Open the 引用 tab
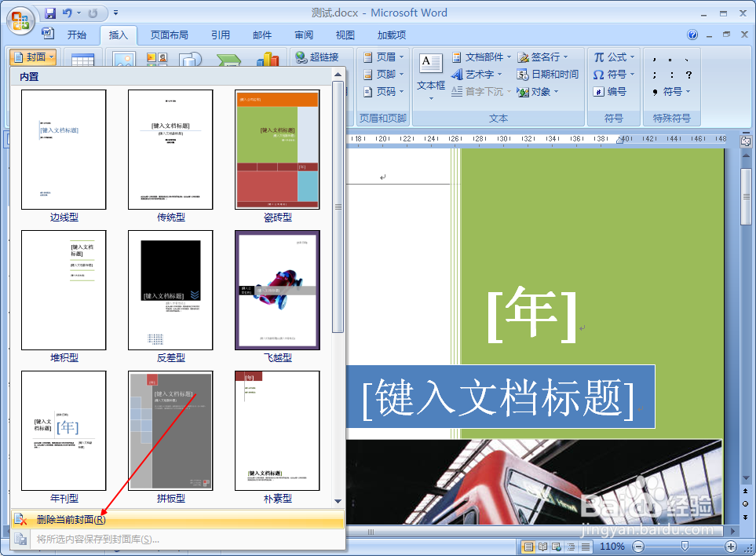756x556 pixels. (221, 35)
